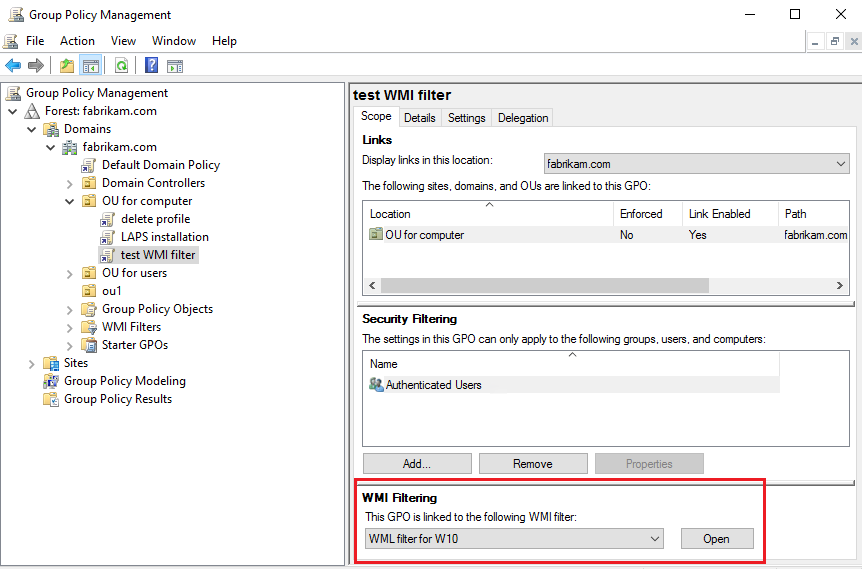862x569 pixels.
Task: Click the WMI Filters folder icon
Action: (x=89, y=328)
